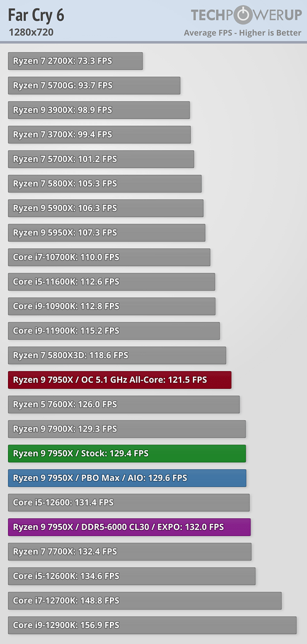Click the Average FPS Higher is Better label
This screenshot has height=644, width=307.
click(x=243, y=33)
